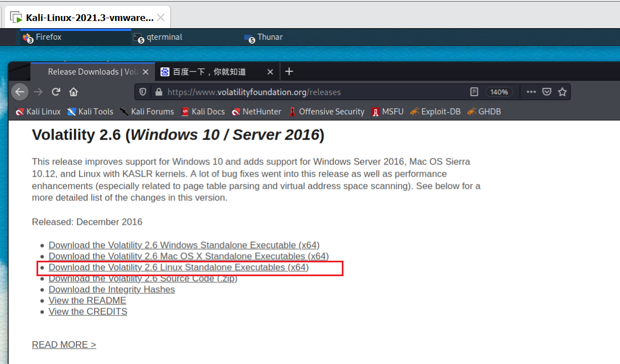Follow the READ MORE link
Image resolution: width=620 pixels, height=364 pixels.
(x=64, y=345)
